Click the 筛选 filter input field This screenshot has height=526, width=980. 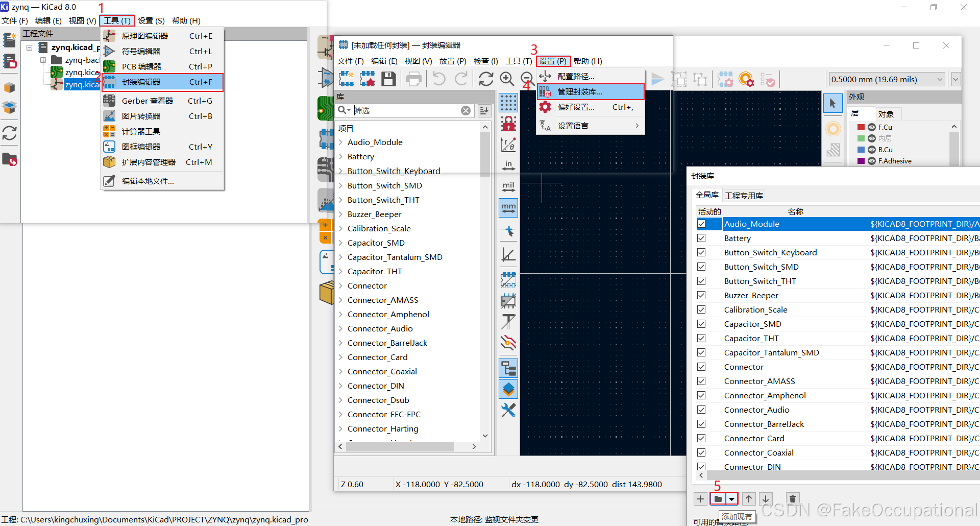pos(406,110)
